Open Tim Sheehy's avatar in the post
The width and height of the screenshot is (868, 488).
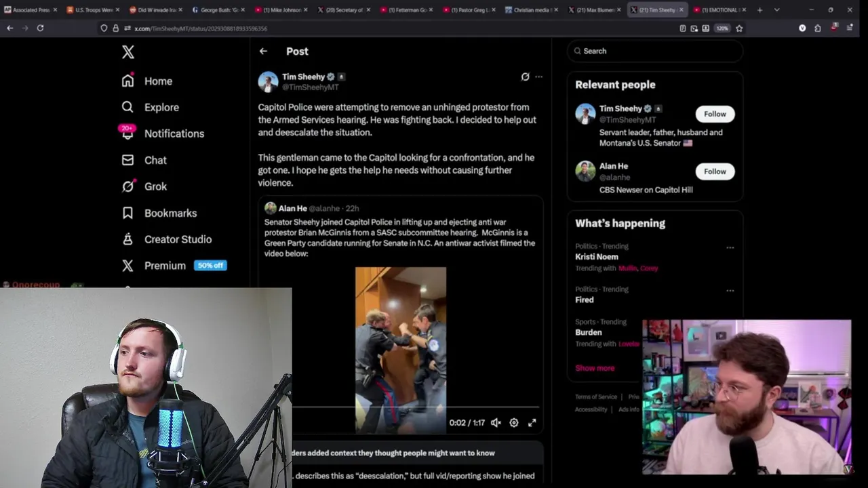268,82
